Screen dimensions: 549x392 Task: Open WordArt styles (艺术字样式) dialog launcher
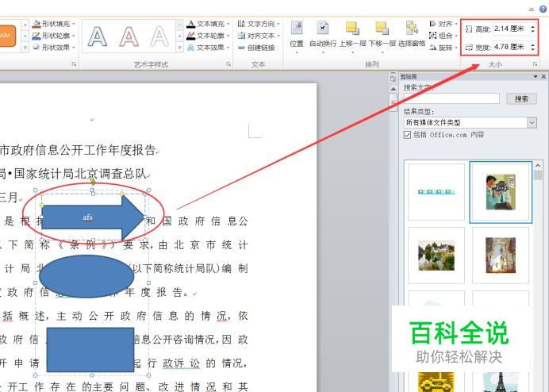click(x=228, y=64)
